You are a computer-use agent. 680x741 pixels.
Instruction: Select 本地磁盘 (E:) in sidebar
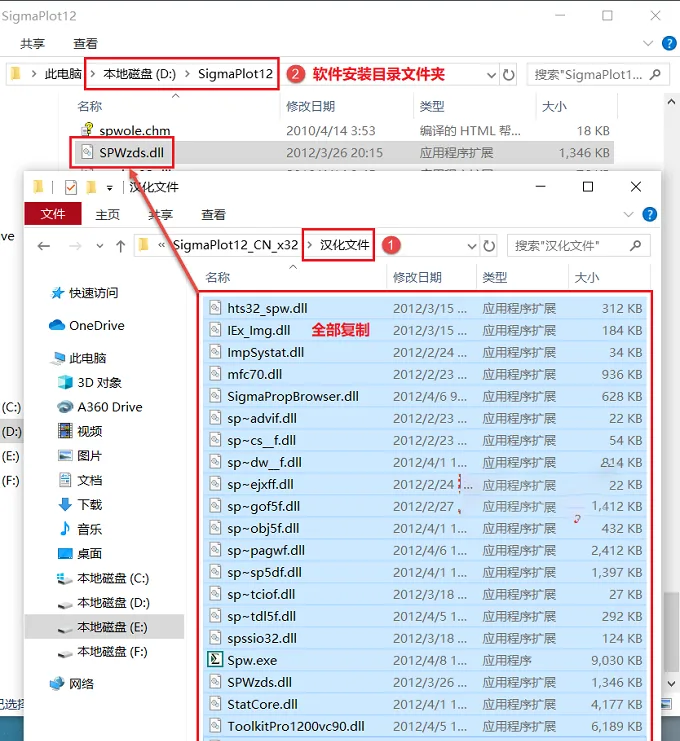[103, 627]
